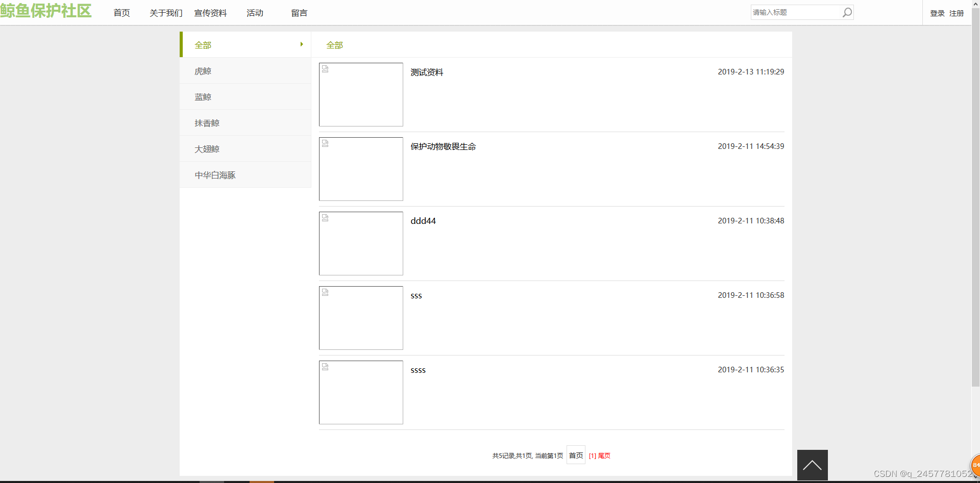
Task: Open the 活动 navigation item
Action: 255,13
